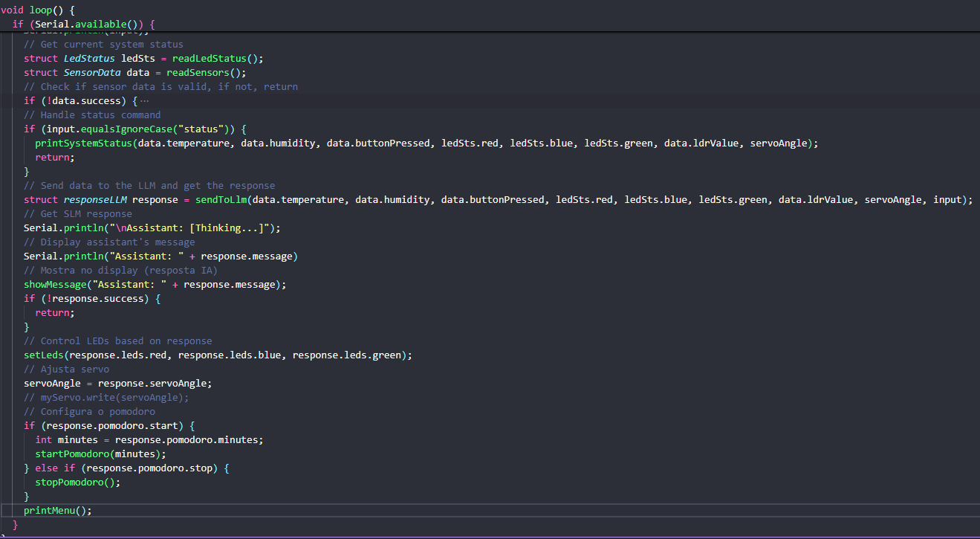
Task: Expand the folded if (!data.success) block
Action: tap(144, 101)
